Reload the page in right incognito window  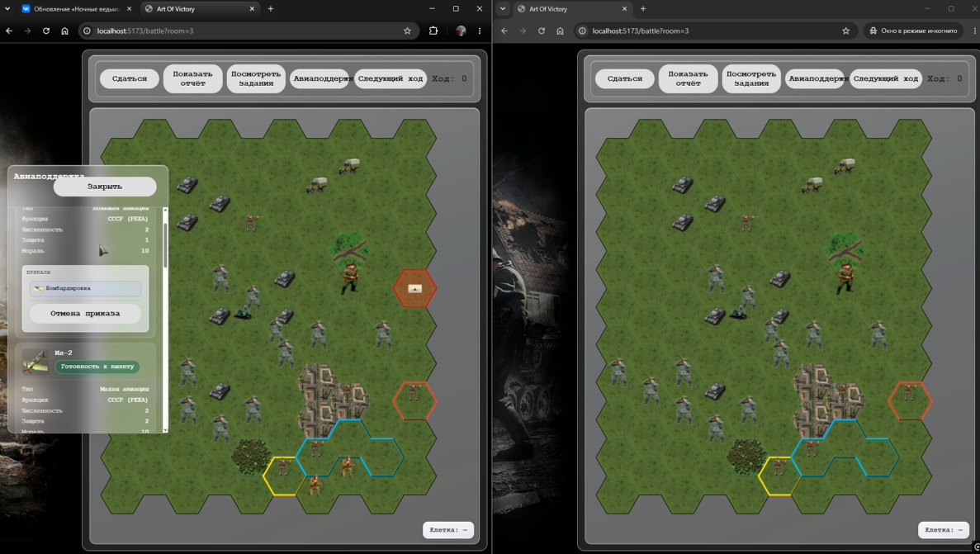[x=542, y=31]
